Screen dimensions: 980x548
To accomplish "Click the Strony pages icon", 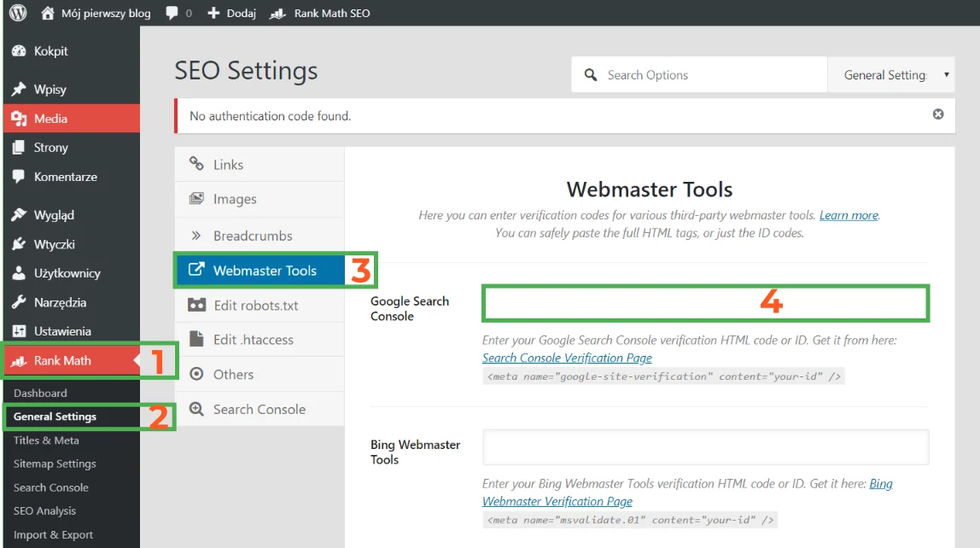I will coord(19,148).
